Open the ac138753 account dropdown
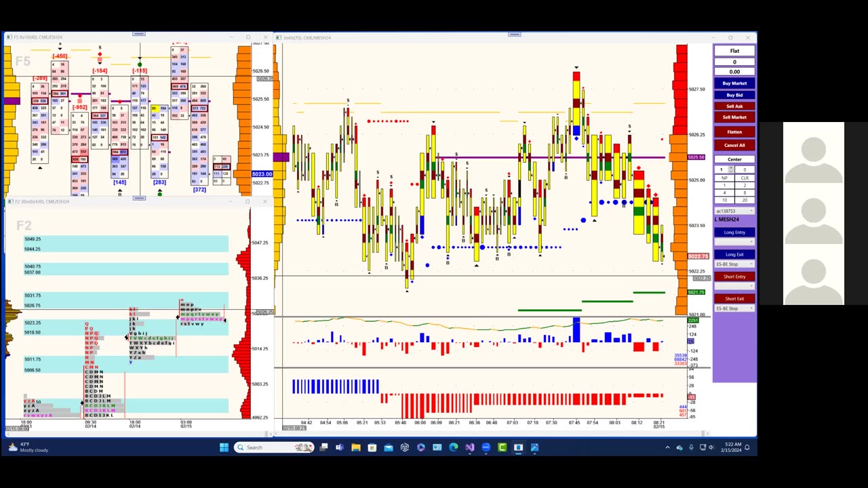Image resolution: width=868 pixels, height=488 pixels. coord(734,211)
